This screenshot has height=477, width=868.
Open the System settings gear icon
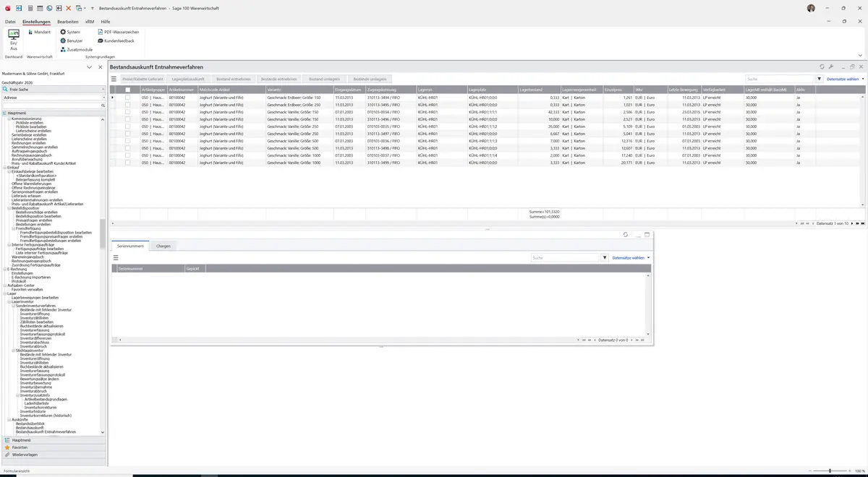click(63, 32)
